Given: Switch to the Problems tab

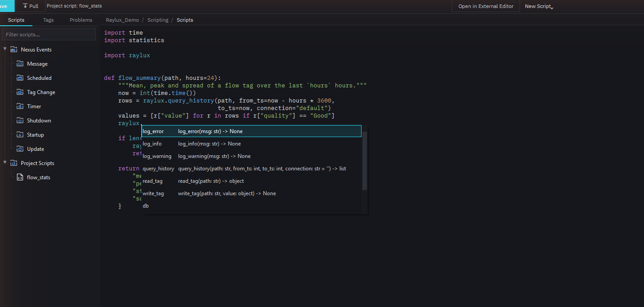Looking at the screenshot, I should point(81,20).
